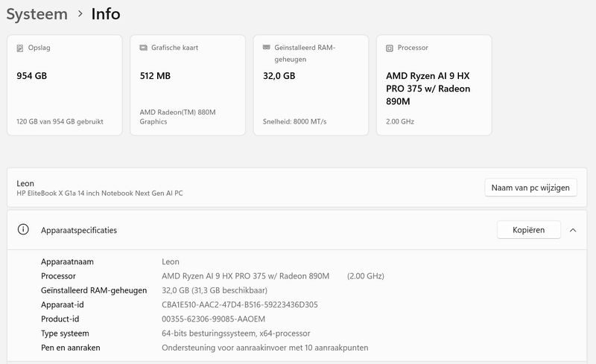Go back to Systeem in breadcrumb
This screenshot has width=596, height=364.
(x=37, y=14)
